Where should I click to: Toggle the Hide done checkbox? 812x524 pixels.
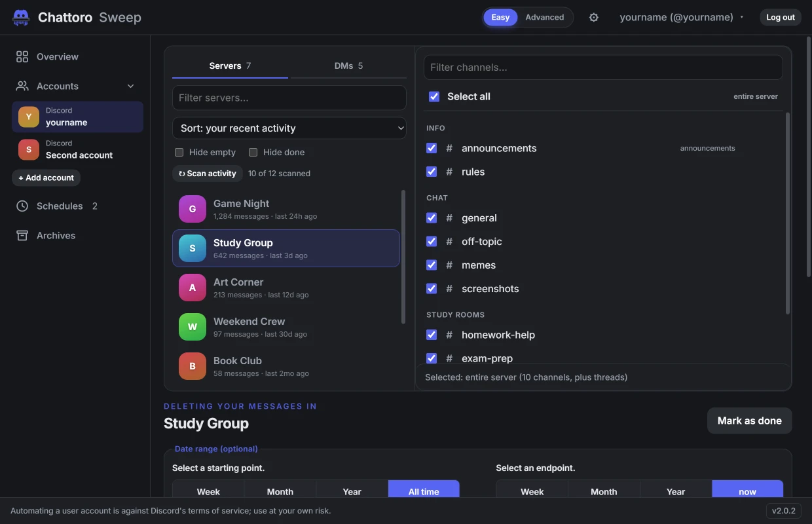click(x=253, y=153)
